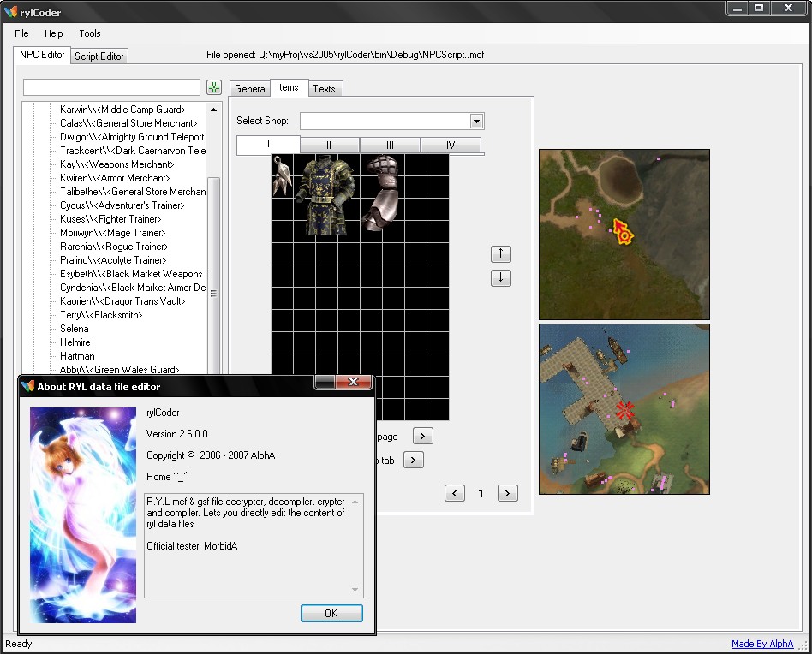812x654 pixels.
Task: Click the orange arrow marker on upper map
Action: [622, 232]
